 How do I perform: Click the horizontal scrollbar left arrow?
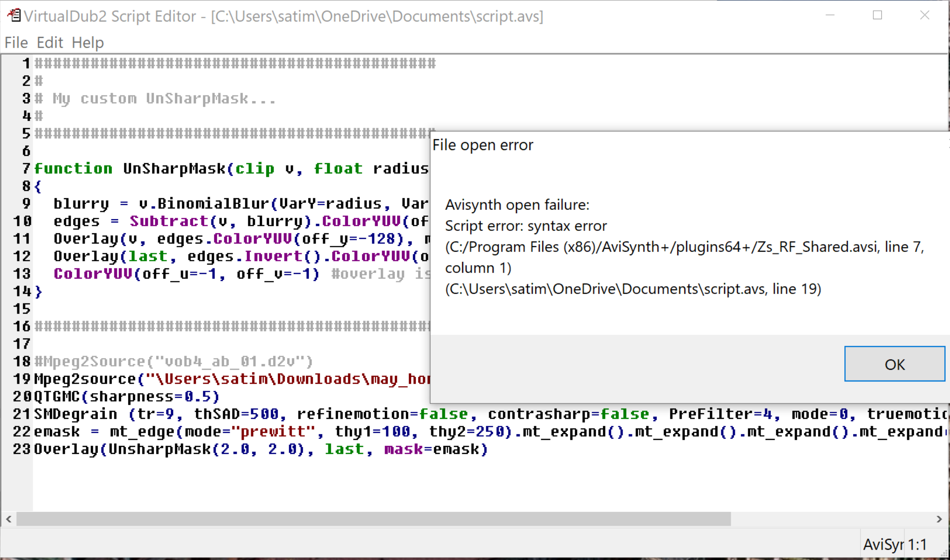point(9,519)
